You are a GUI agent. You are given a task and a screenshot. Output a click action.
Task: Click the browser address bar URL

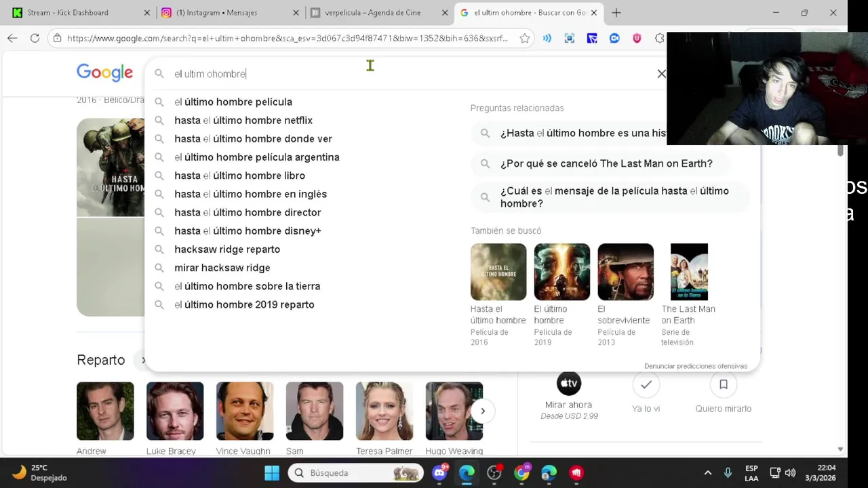tap(287, 39)
